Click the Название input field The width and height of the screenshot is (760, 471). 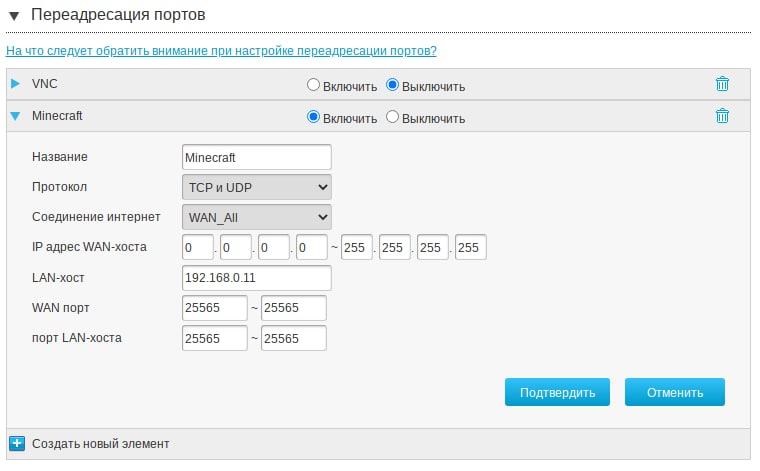pos(257,157)
